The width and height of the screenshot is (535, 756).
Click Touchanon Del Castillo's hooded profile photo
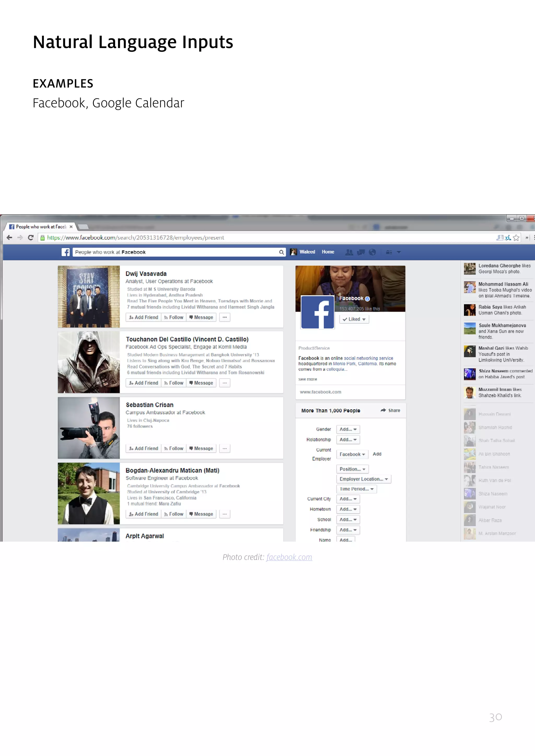pos(89,362)
